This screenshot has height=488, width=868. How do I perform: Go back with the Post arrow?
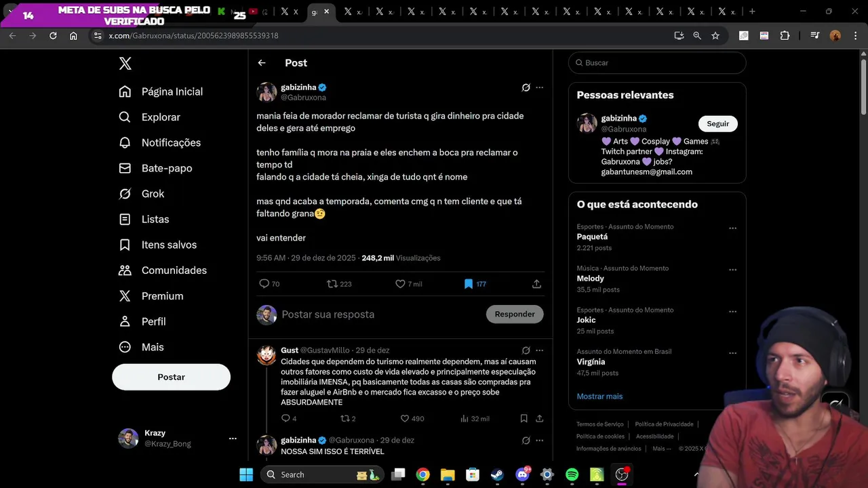[262, 63]
